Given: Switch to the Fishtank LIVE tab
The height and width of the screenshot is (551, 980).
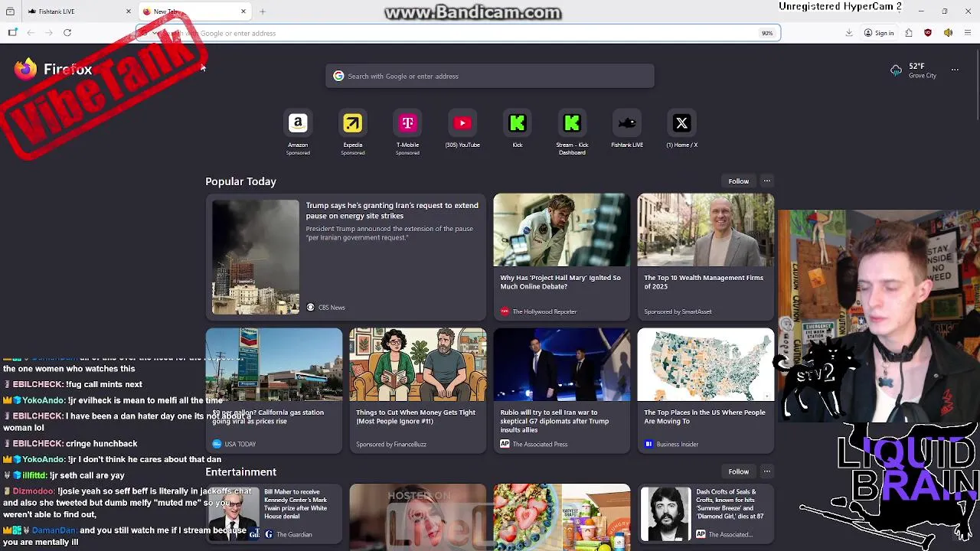Looking at the screenshot, I should (x=80, y=11).
